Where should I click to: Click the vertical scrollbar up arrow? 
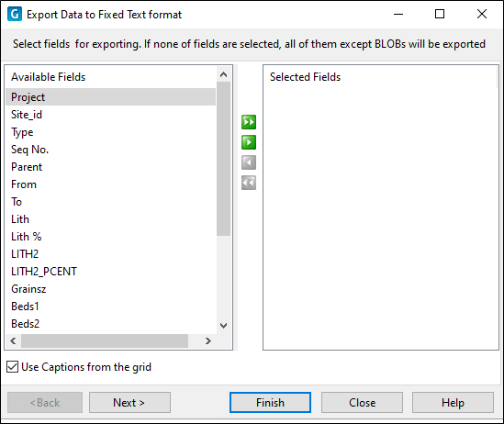223,74
